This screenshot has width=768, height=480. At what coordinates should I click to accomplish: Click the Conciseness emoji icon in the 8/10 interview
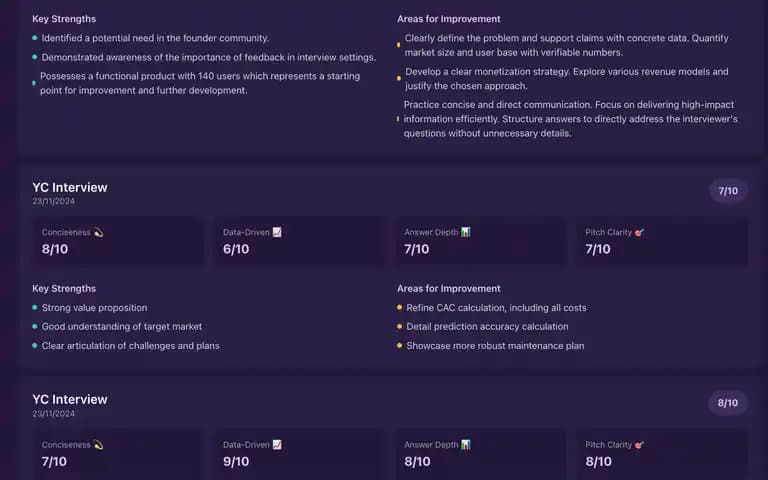click(98, 445)
